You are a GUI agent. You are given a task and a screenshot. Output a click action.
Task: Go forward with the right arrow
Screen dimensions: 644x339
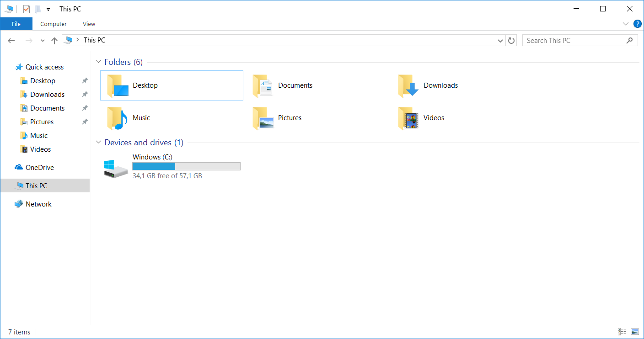click(29, 41)
